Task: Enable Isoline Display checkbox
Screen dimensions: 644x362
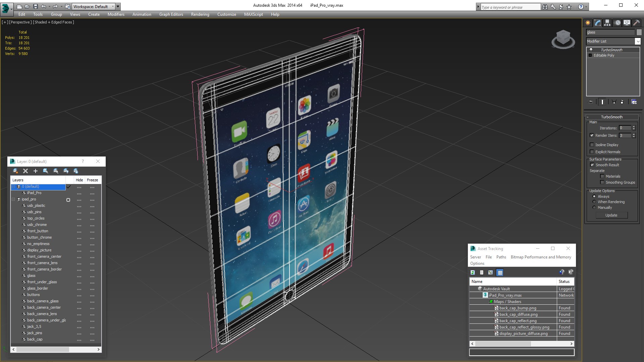Action: coord(592,145)
